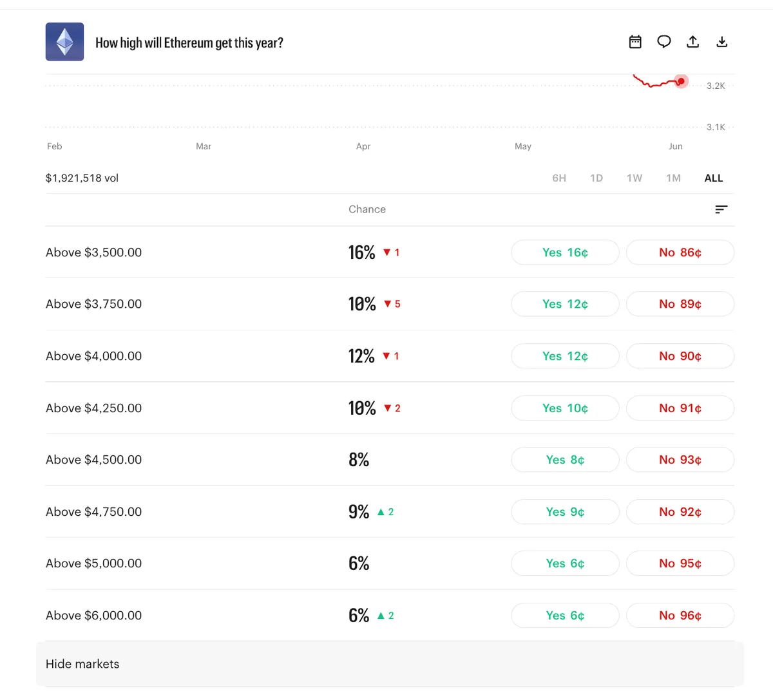Screen dimensions: 773x700
Task: Buy Yes 12¢ for Above $4,000.00
Action: pos(565,356)
